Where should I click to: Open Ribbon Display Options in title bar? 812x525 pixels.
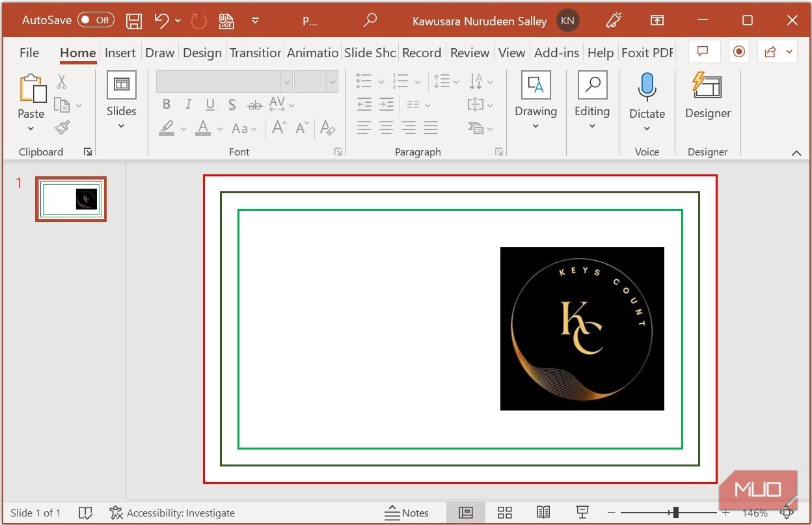pos(657,21)
